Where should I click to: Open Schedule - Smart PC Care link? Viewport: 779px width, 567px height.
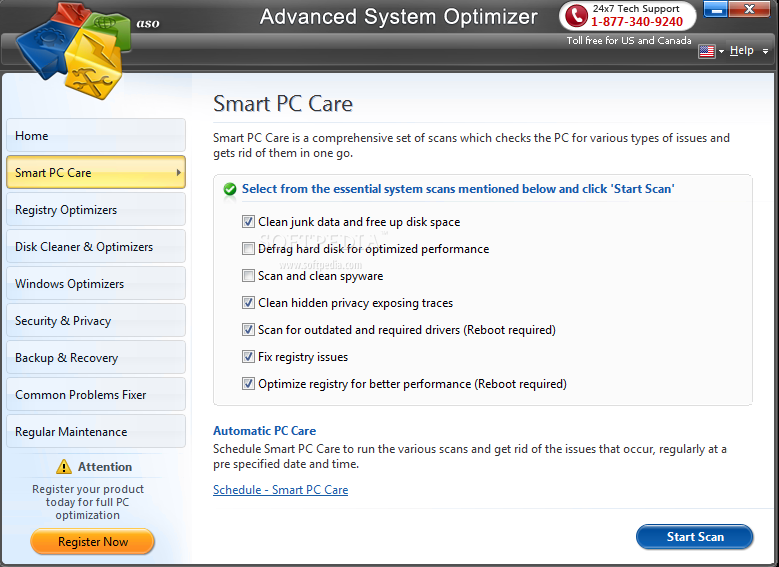pyautogui.click(x=280, y=490)
